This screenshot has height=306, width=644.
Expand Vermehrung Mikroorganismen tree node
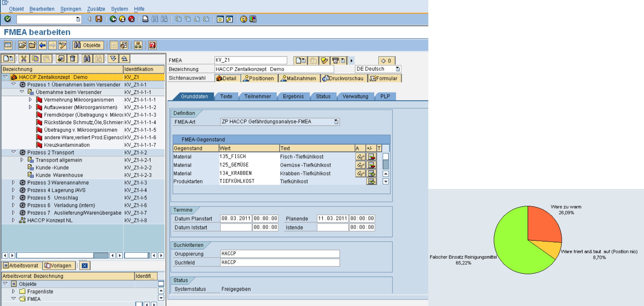(x=30, y=100)
